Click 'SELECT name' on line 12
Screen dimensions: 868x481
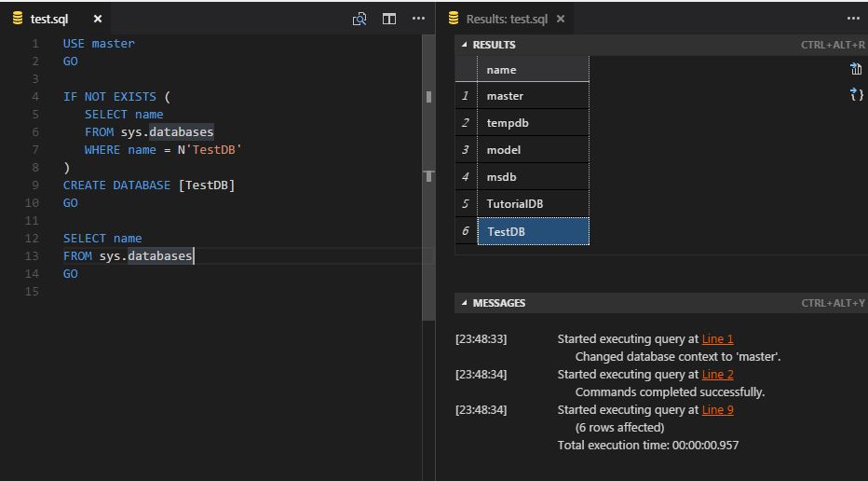tap(102, 239)
